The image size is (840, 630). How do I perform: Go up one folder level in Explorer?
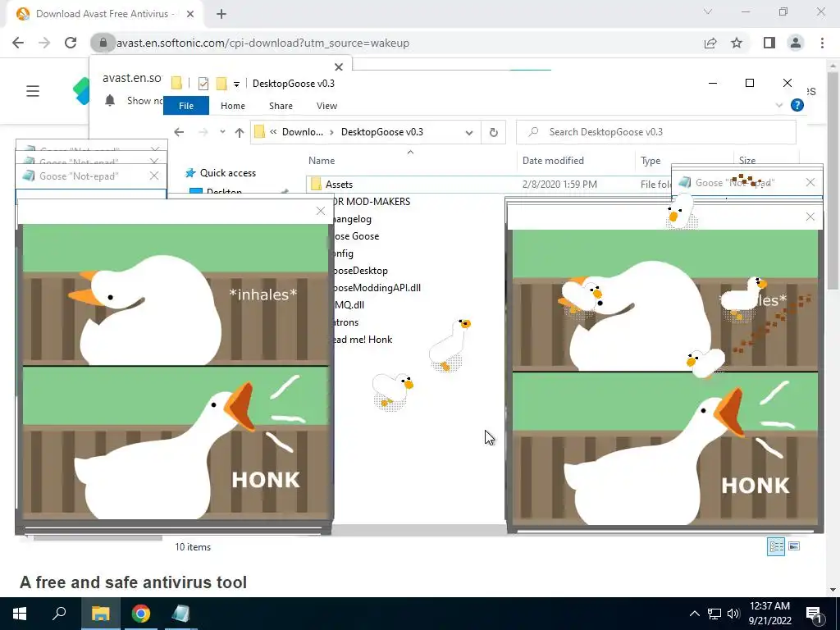pos(239,132)
